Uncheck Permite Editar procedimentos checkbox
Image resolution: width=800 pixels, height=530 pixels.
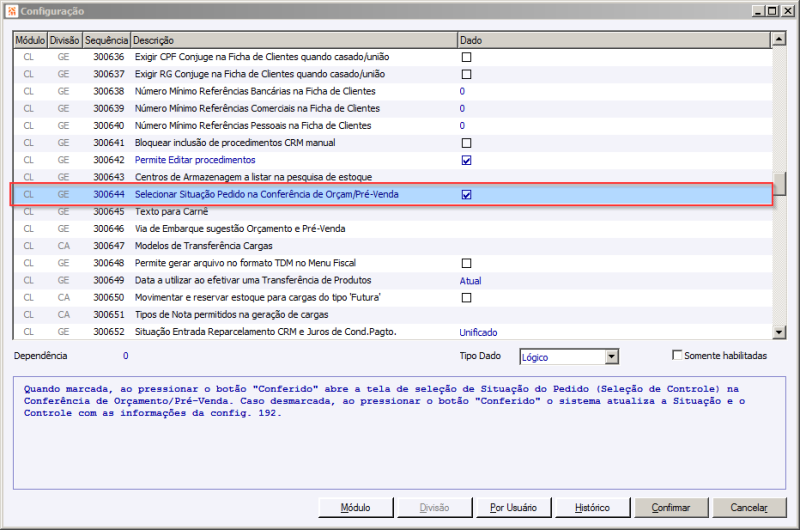pos(466,160)
